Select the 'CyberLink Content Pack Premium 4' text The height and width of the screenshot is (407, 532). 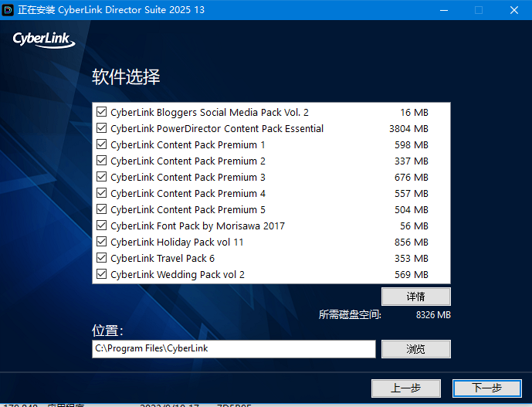(x=188, y=194)
